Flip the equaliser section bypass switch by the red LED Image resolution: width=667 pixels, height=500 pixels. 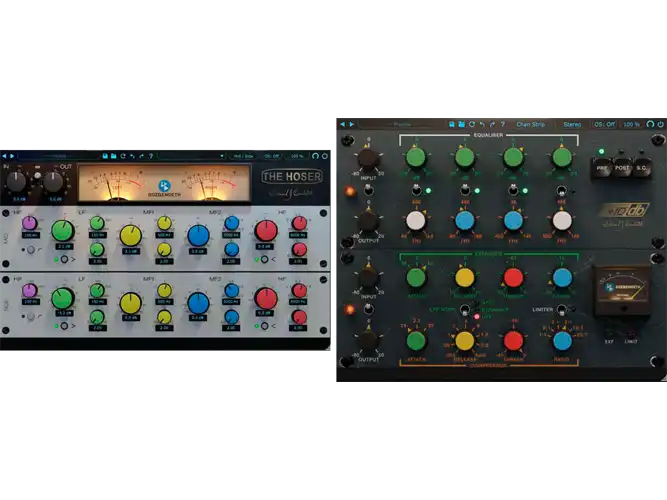368,190
